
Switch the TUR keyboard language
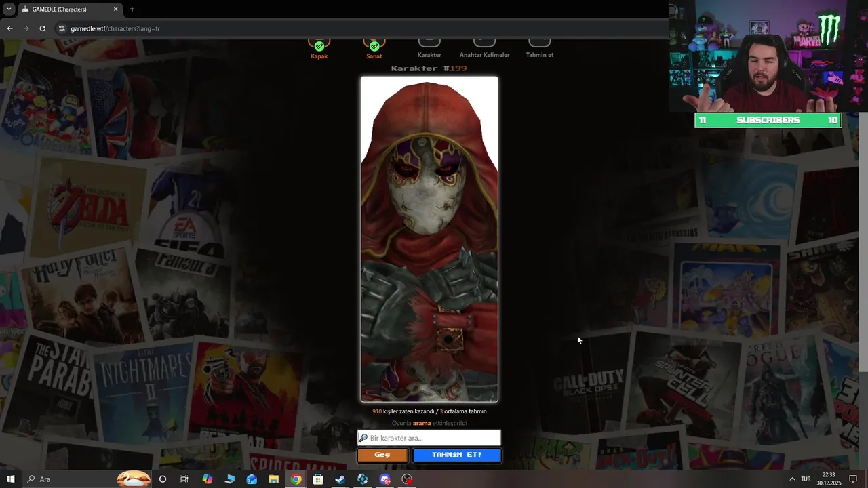click(806, 479)
